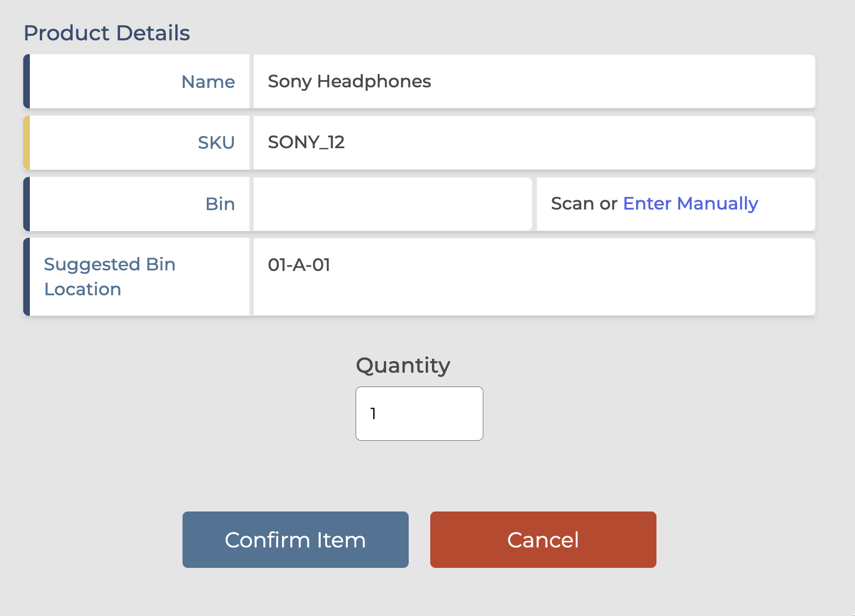855x616 pixels.
Task: Click the Confirm Item button
Action: pos(295,540)
